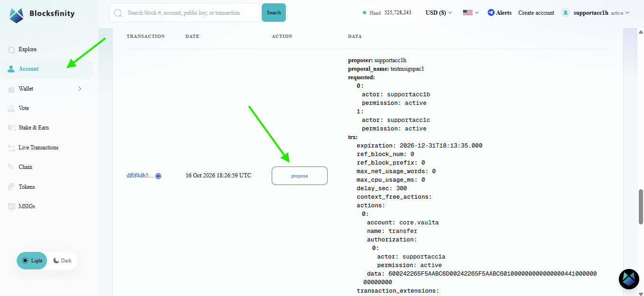Click the green Head status dot
The image size is (644, 296).
coord(364,13)
